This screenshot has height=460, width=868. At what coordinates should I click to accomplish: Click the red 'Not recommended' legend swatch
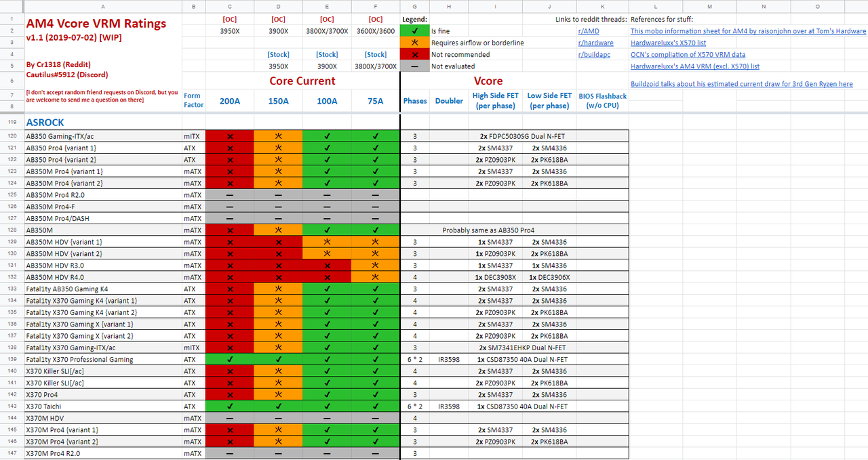[x=415, y=55]
